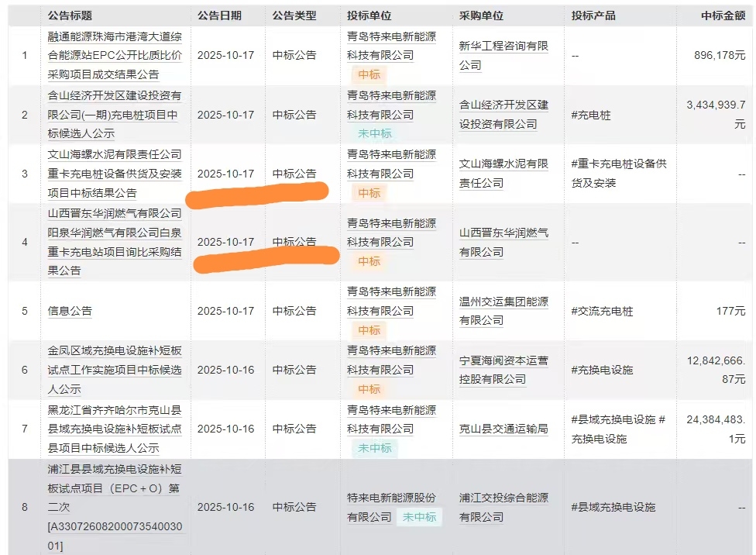Viewport: 756px width, 555px height.
Task: Click the 中标金额 column header
Action: point(723,16)
